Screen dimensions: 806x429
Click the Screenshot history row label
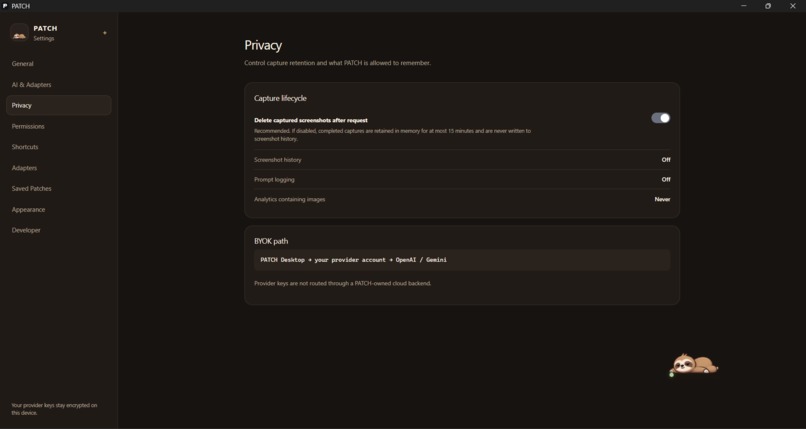[278, 160]
